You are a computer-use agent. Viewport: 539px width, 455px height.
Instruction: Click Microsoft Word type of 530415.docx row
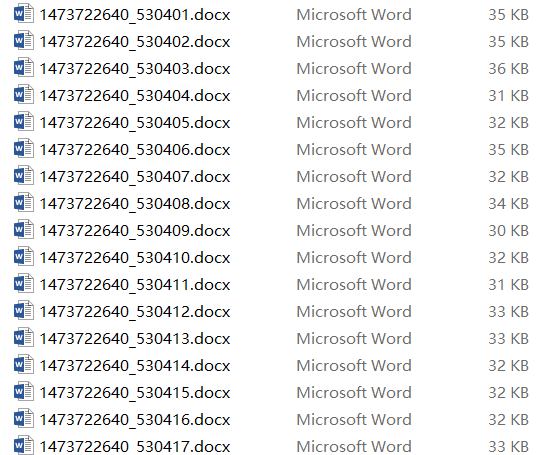354,393
